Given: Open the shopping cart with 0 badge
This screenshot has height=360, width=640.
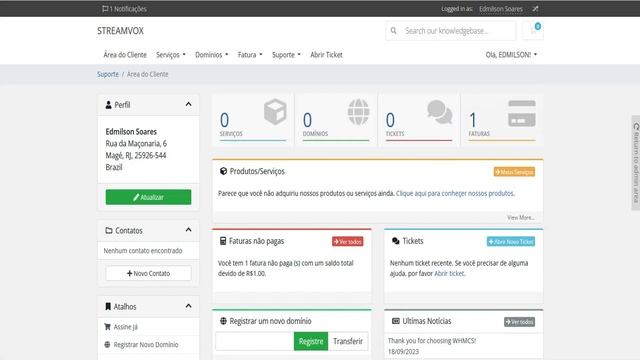Looking at the screenshot, I should [x=533, y=31].
